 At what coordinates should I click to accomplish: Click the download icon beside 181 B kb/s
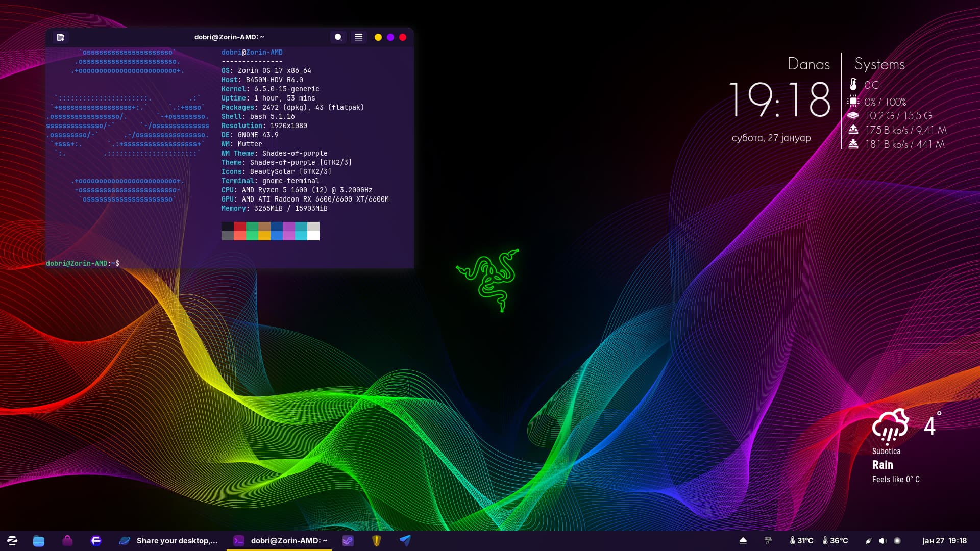(853, 144)
